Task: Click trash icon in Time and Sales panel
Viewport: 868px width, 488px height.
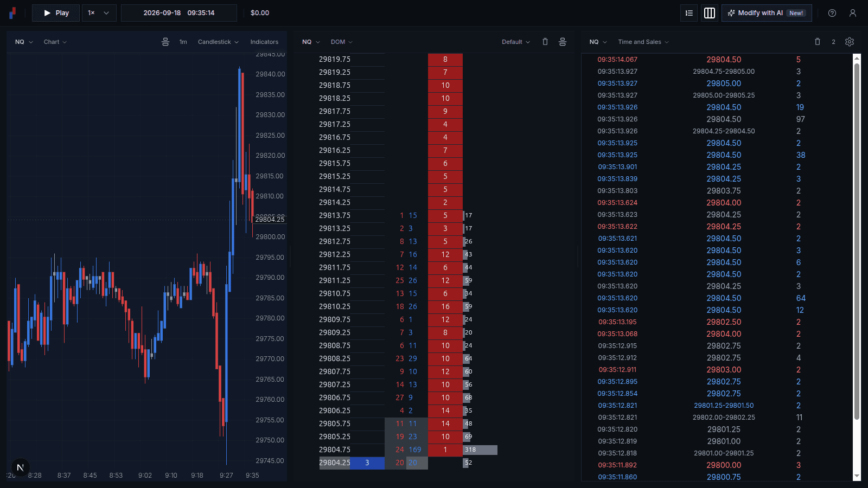Action: pyautogui.click(x=818, y=42)
